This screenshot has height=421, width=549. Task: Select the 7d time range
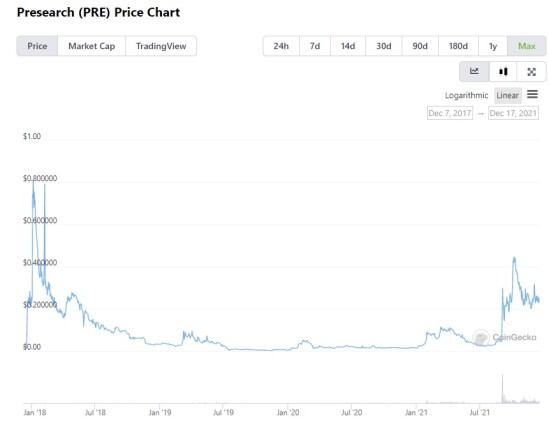coord(315,46)
